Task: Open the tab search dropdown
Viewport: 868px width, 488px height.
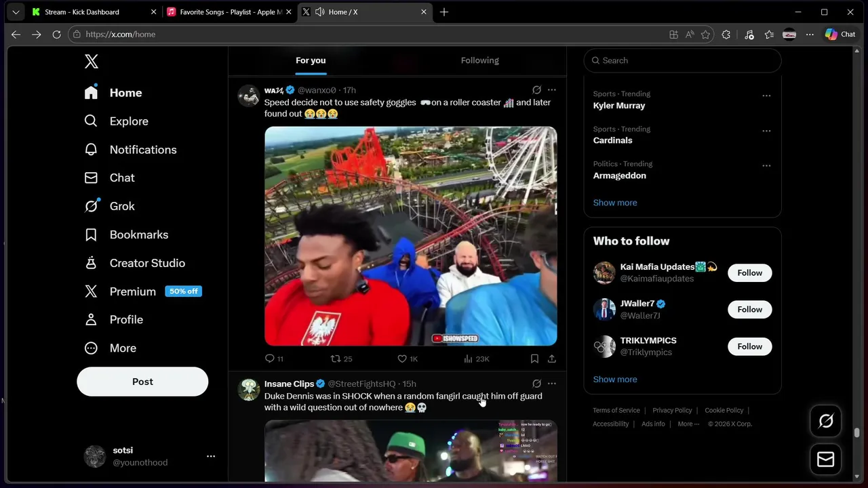Action: (16, 12)
